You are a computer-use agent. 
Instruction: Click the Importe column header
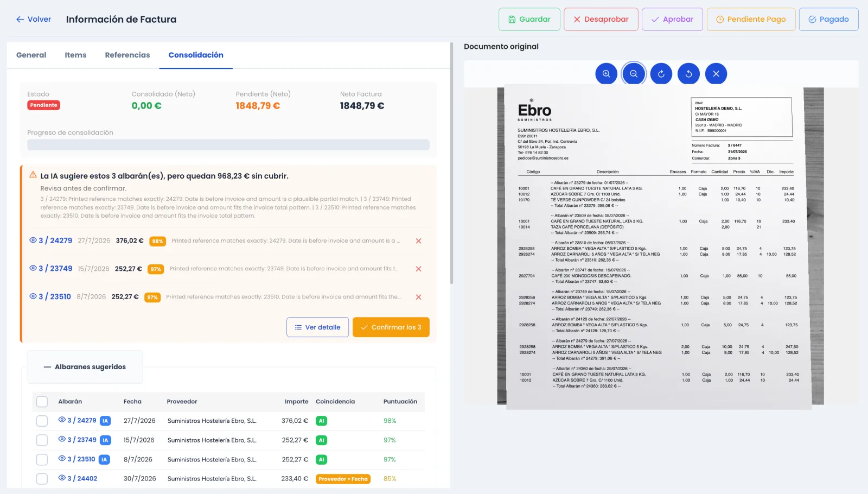(x=296, y=402)
